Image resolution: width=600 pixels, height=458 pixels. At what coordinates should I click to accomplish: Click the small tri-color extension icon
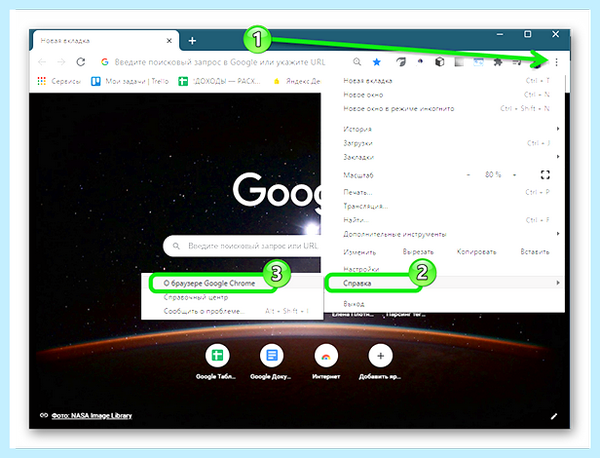420,62
